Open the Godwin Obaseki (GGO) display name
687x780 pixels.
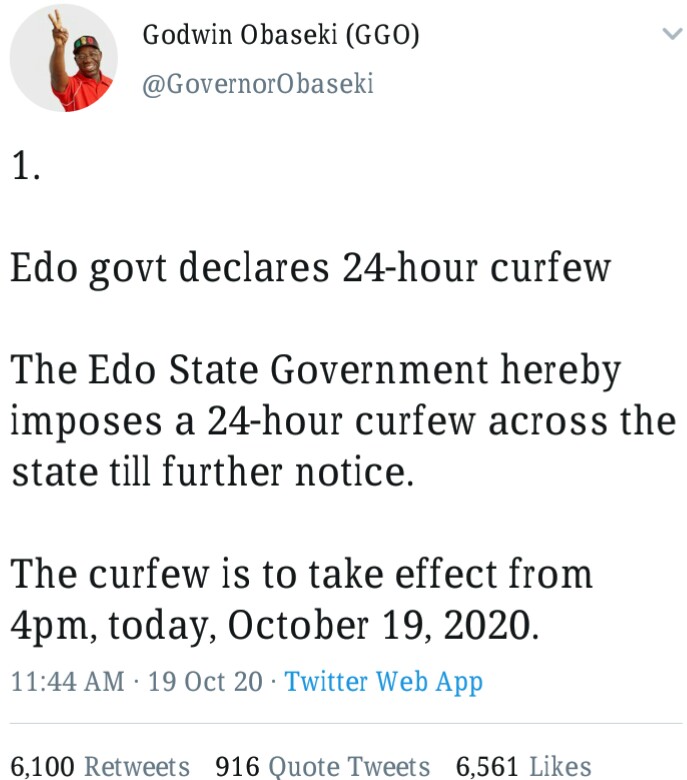[281, 35]
